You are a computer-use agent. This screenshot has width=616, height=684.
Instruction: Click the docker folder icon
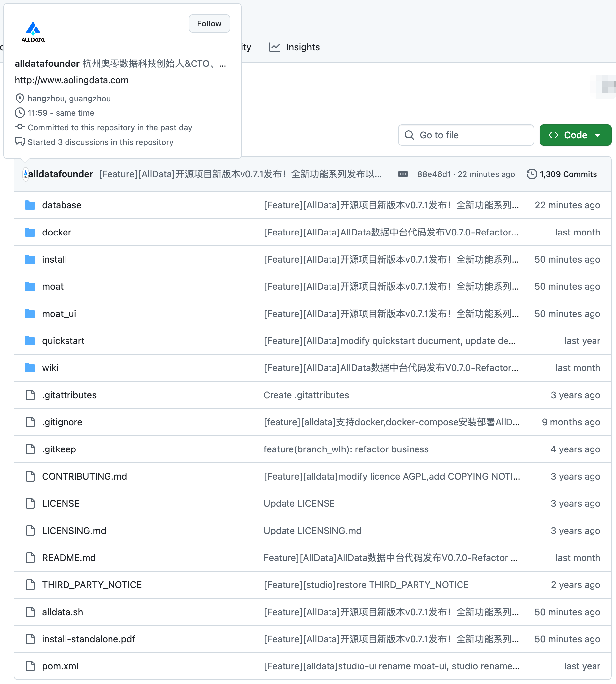30,232
